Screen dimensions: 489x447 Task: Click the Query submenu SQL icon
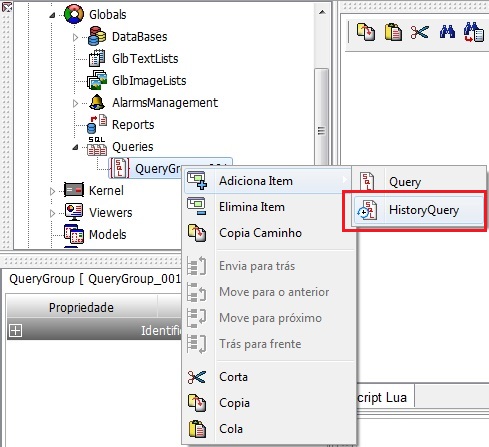(367, 182)
